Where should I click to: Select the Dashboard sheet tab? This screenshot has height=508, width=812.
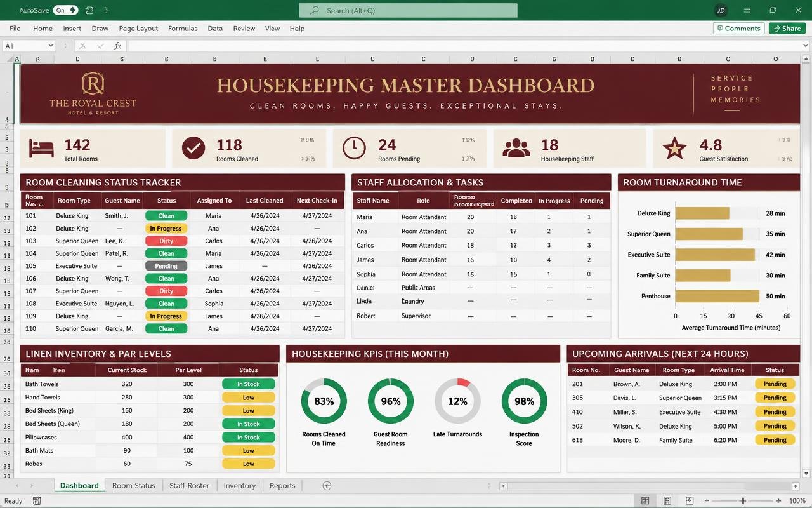79,485
